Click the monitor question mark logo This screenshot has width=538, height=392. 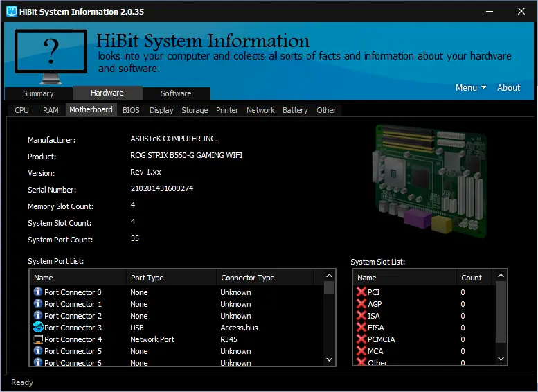tap(51, 56)
